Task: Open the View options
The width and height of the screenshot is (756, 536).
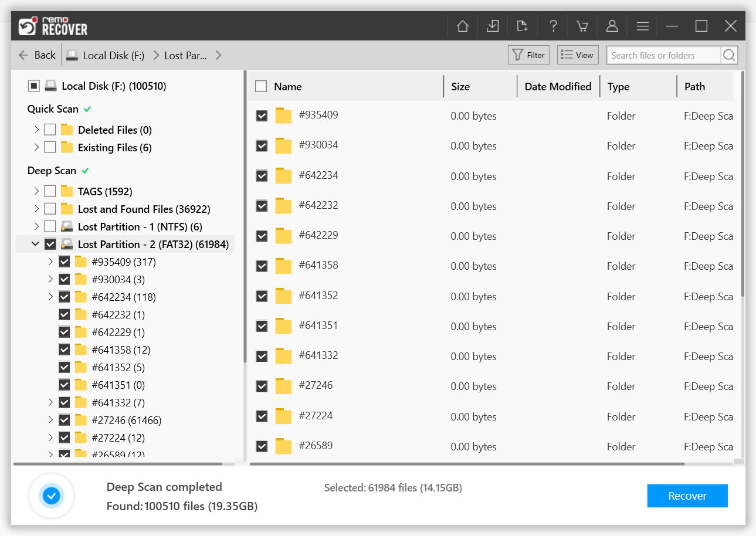Action: (577, 55)
